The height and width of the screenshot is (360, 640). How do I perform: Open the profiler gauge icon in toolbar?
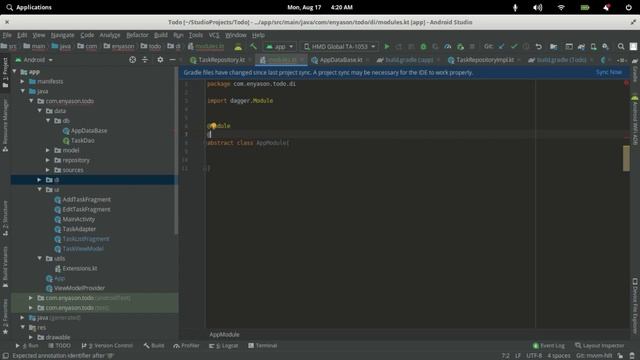coord(448,47)
